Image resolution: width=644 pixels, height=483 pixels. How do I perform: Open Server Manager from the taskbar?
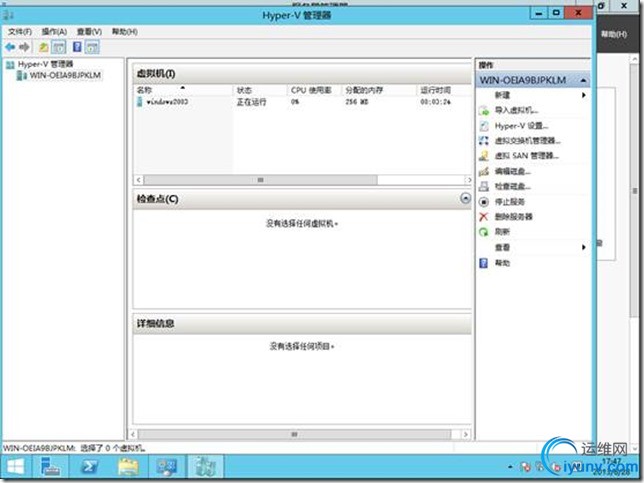tap(50, 467)
